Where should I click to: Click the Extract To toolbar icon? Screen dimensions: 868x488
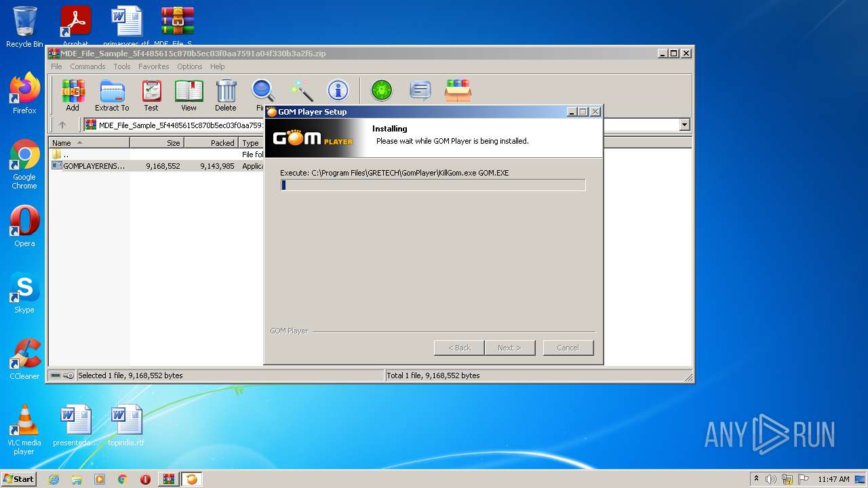(112, 96)
